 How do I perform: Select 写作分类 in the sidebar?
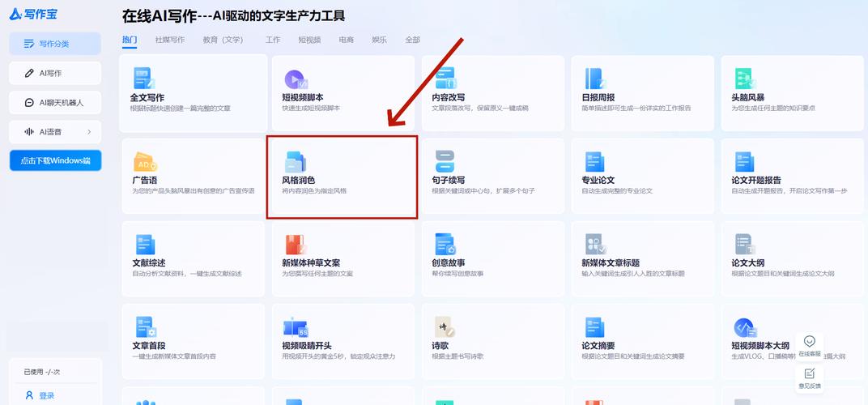pyautogui.click(x=55, y=44)
